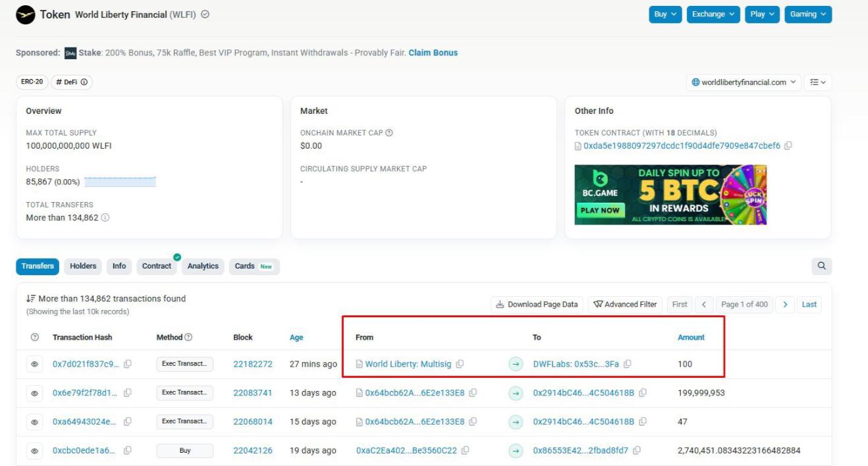Click the World Liberty Financial token logo

click(x=26, y=14)
